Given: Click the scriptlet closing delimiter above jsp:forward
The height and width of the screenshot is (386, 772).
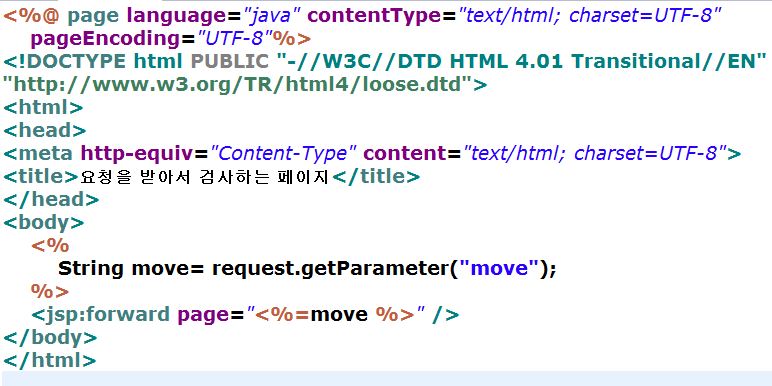Looking at the screenshot, I should click(50, 291).
